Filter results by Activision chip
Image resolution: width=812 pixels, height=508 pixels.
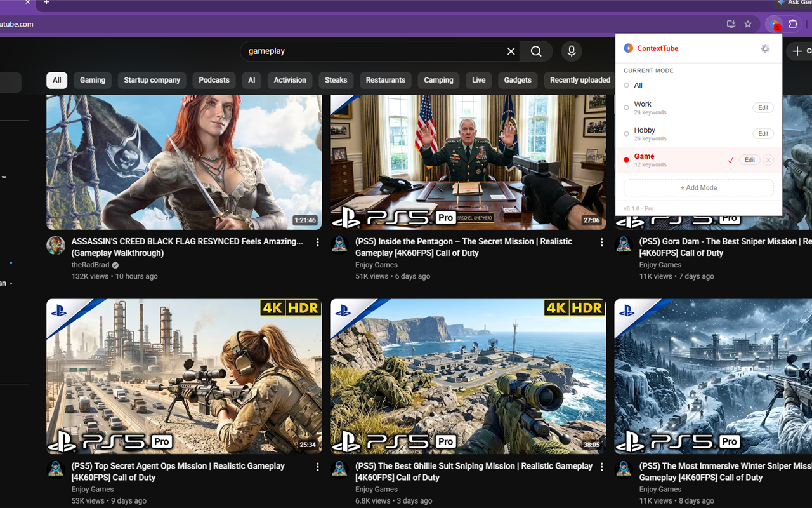(290, 80)
